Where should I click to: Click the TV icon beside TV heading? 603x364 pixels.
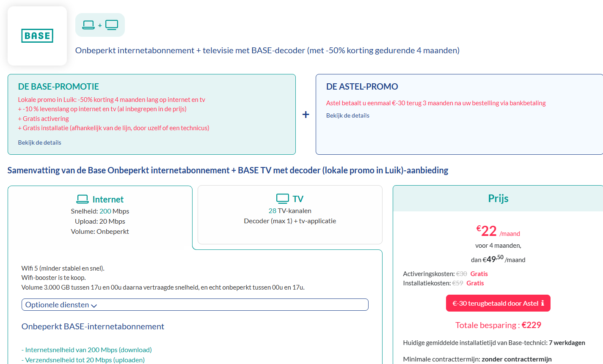[x=282, y=199]
